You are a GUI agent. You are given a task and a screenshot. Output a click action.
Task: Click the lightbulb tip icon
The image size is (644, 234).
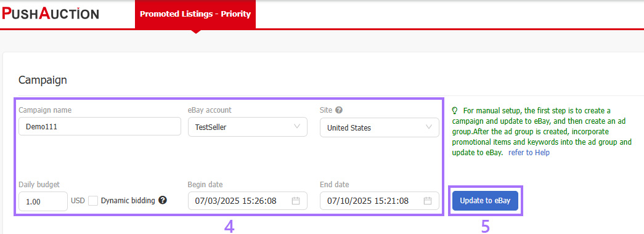[455, 110]
